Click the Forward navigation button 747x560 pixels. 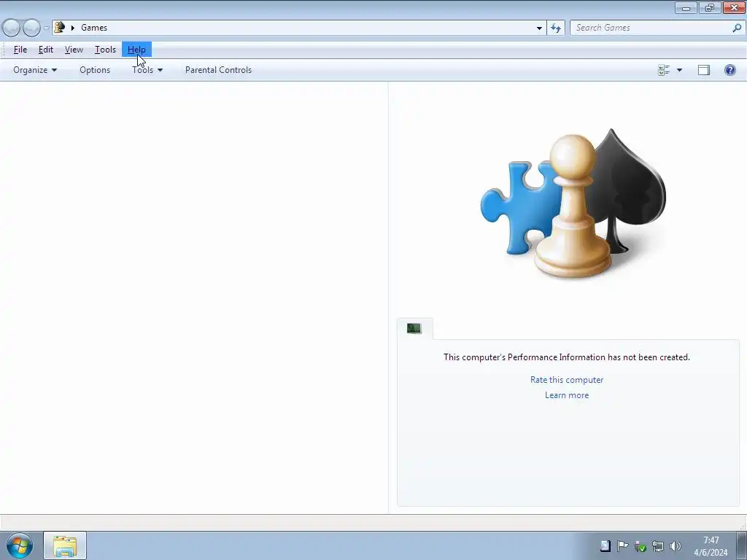point(31,28)
